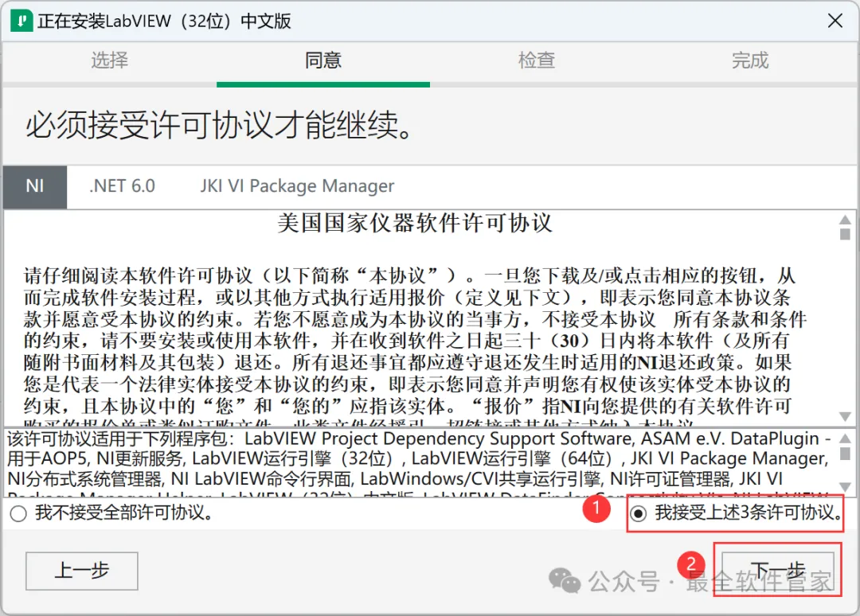Screen dimensions: 860x616
Task: Close the LabVIEW installer window
Action: (x=835, y=21)
